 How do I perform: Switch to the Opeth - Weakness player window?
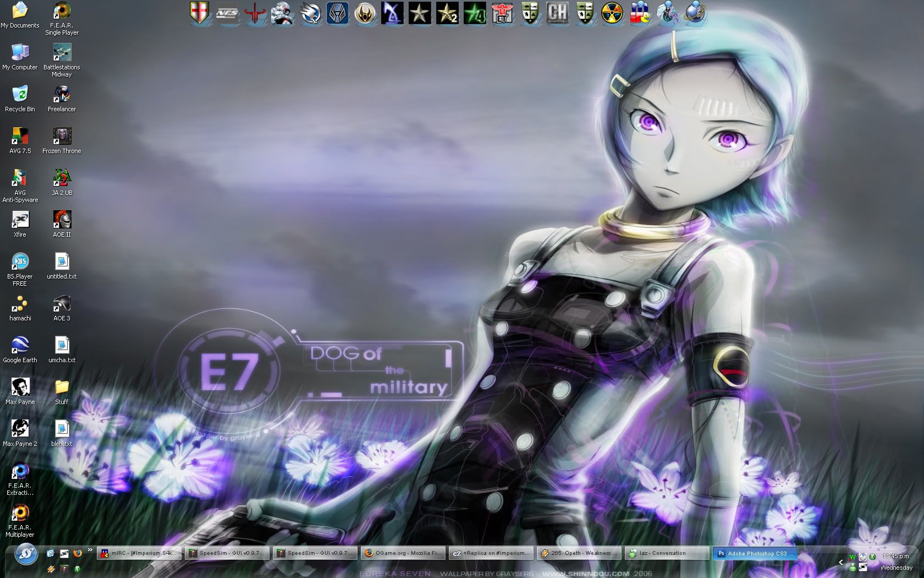579,553
